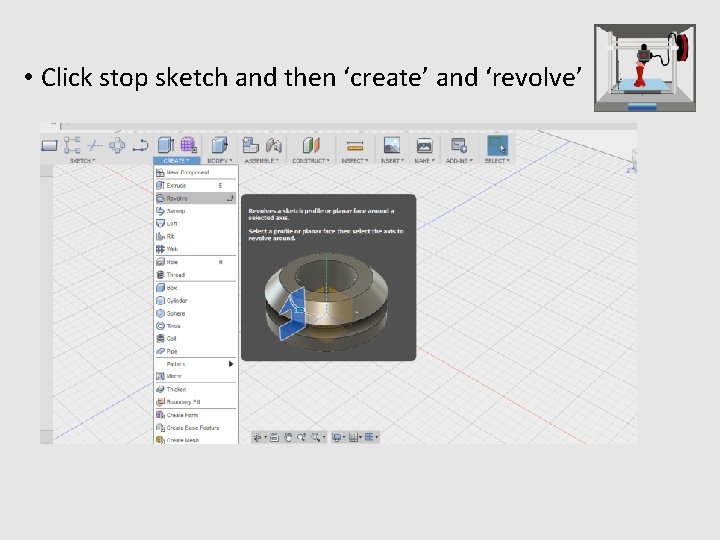The height and width of the screenshot is (540, 720).
Task: Click the press pull icon above MODIFY
Action: [219, 145]
